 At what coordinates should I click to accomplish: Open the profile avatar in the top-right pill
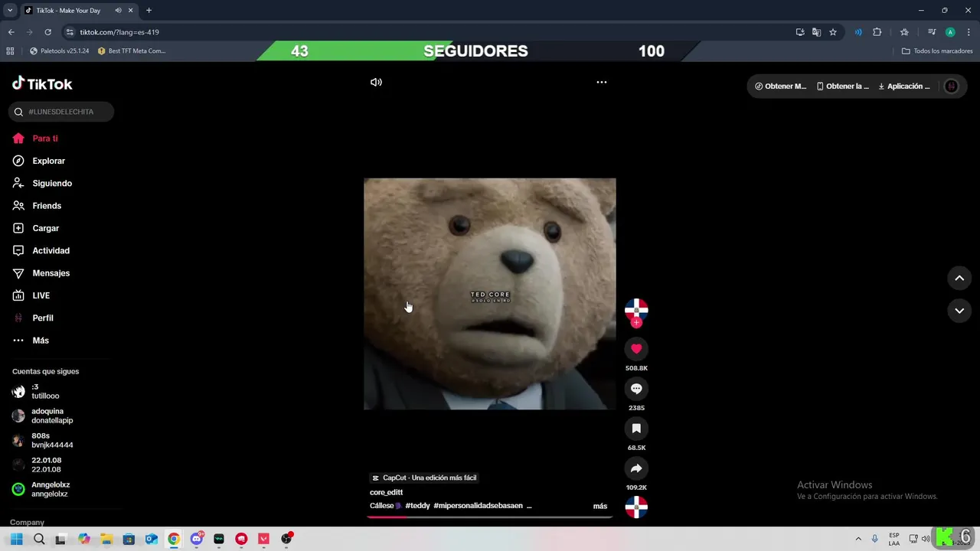coord(952,86)
